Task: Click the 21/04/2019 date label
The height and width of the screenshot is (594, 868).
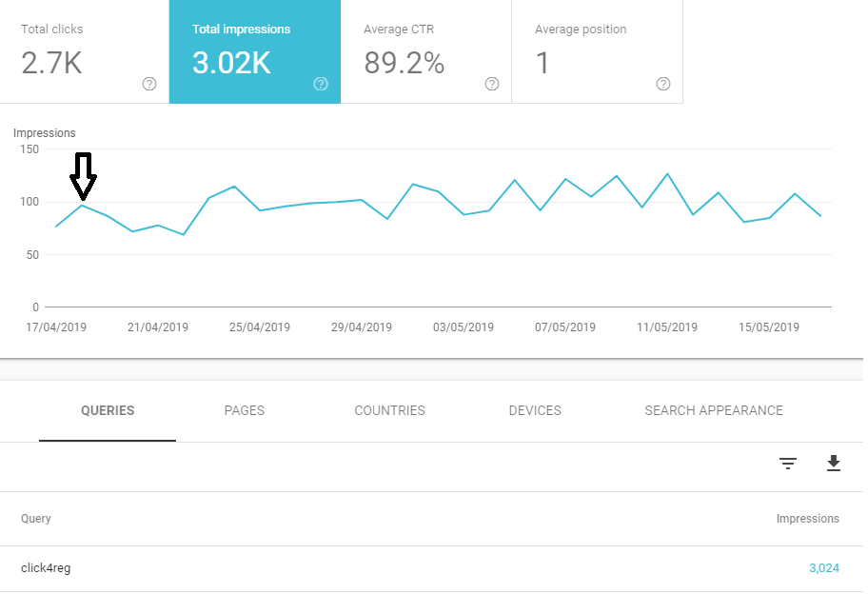Action: [x=158, y=327]
